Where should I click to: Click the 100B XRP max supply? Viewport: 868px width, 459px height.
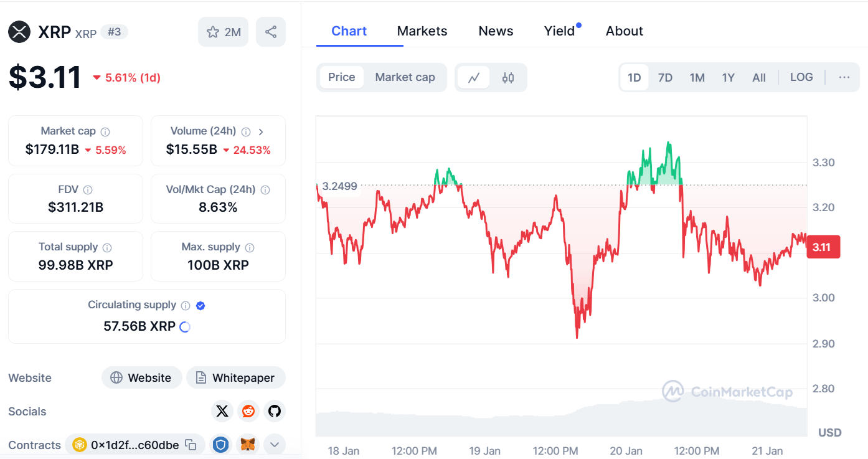218,265
